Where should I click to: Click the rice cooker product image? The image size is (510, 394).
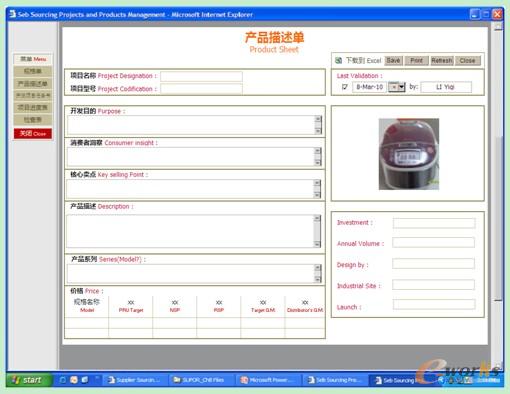(x=409, y=154)
